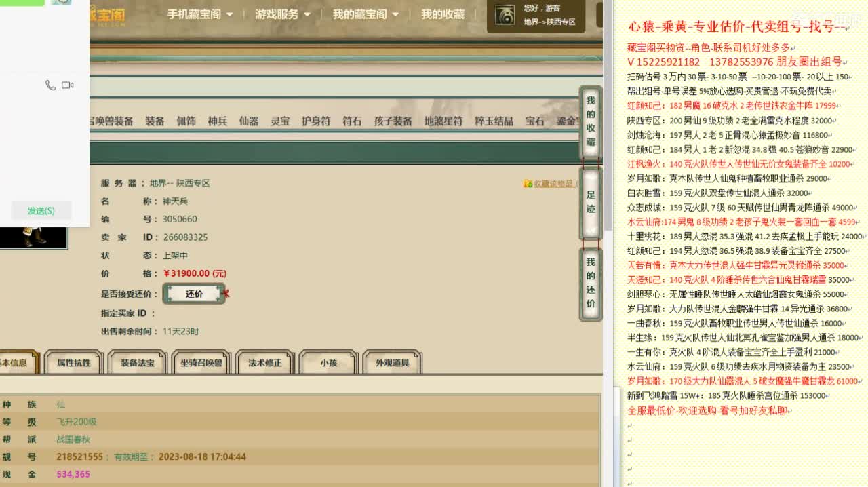Screen dimensions: 868x487
Task: Select the 佩饰 category
Action: [186, 121]
